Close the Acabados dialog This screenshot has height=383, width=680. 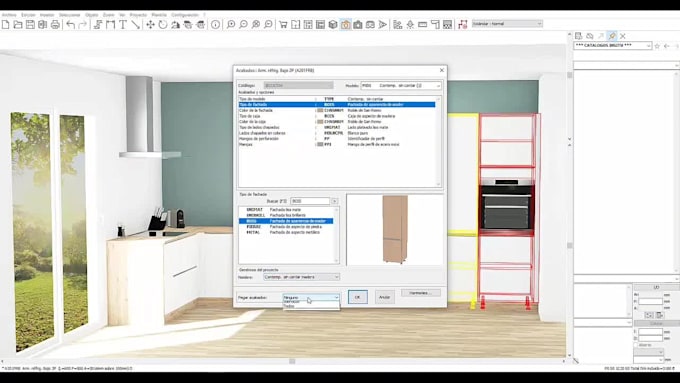point(441,70)
